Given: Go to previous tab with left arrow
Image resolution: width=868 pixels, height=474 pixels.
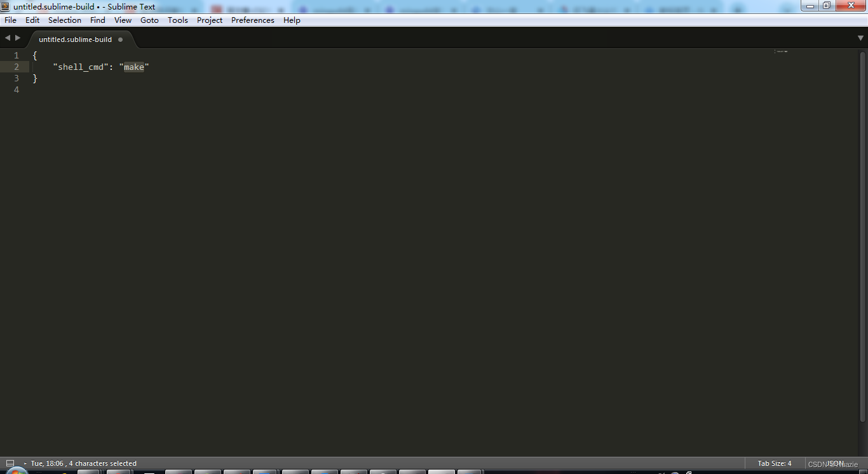Looking at the screenshot, I should [8, 38].
